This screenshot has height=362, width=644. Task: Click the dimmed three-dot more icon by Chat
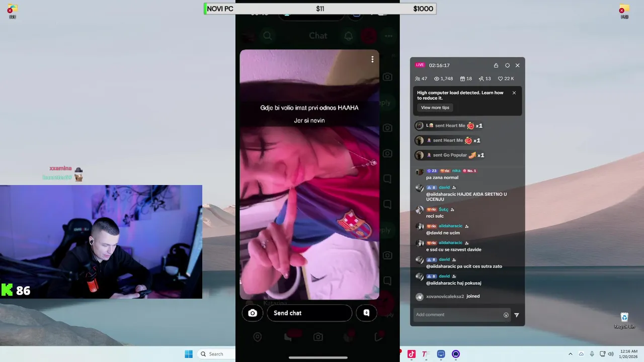click(388, 36)
